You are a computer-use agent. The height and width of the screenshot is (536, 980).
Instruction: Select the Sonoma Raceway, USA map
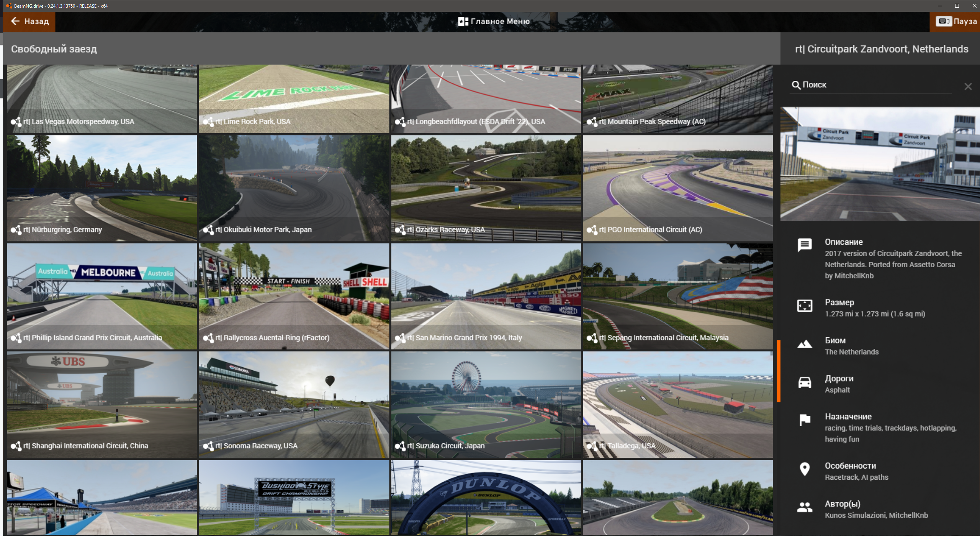(294, 405)
